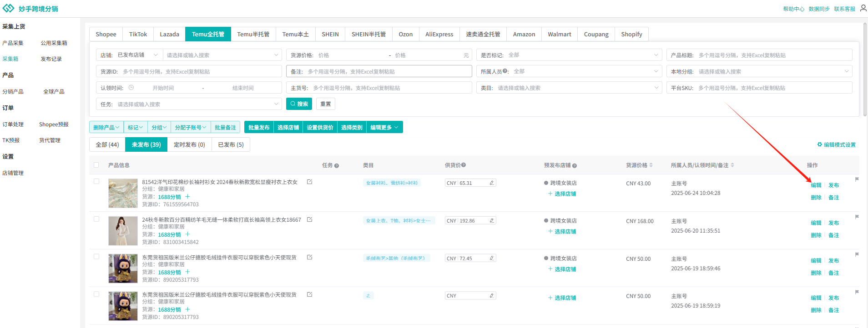868x328 pixels.
Task: Open external link icon for product 24秋冬新款百分百精纺羊毛
Action: [x=309, y=219]
